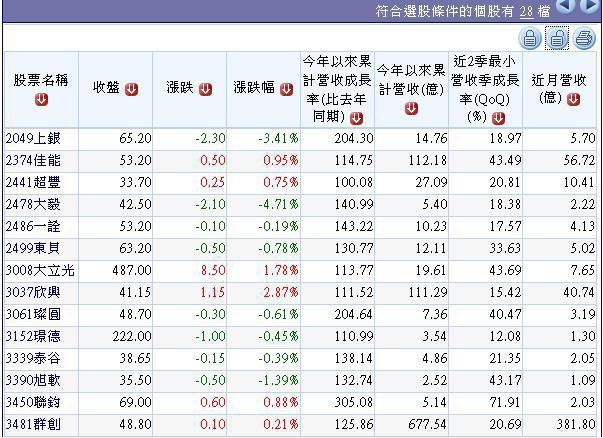
Task: Go to next page arrow
Action: [x=590, y=5]
